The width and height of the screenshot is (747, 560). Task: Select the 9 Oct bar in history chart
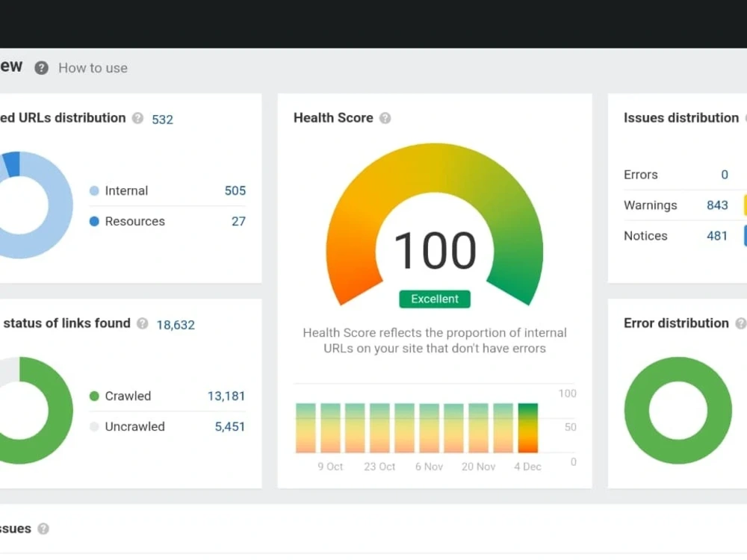point(330,428)
